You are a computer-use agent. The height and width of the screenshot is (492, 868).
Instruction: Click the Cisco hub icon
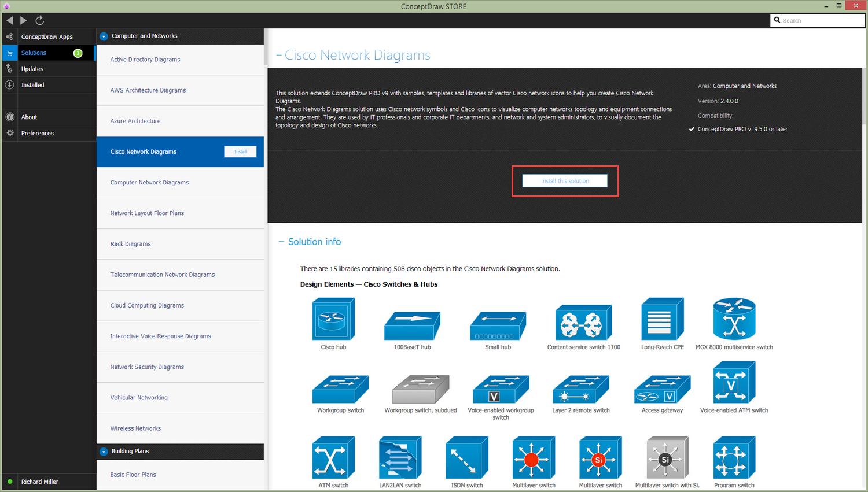tap(333, 319)
